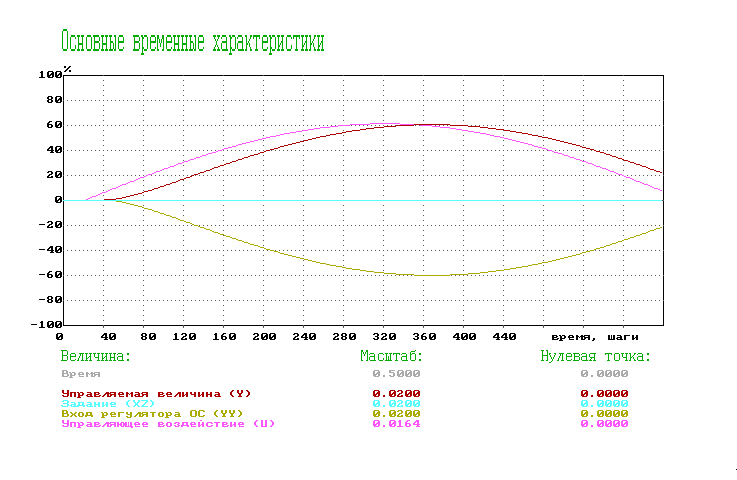The image size is (737, 480).
Task: Click the 'Нулевая точка:' column header
Action: tap(595, 356)
